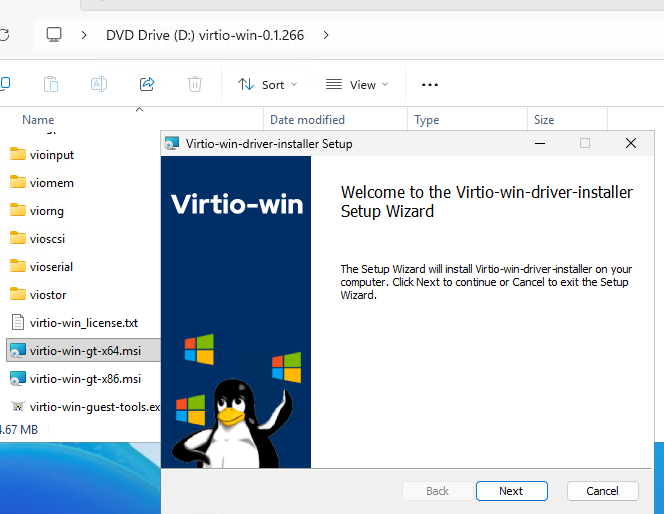The image size is (664, 514).
Task: Click the Share icon in the toolbar
Action: 147,84
